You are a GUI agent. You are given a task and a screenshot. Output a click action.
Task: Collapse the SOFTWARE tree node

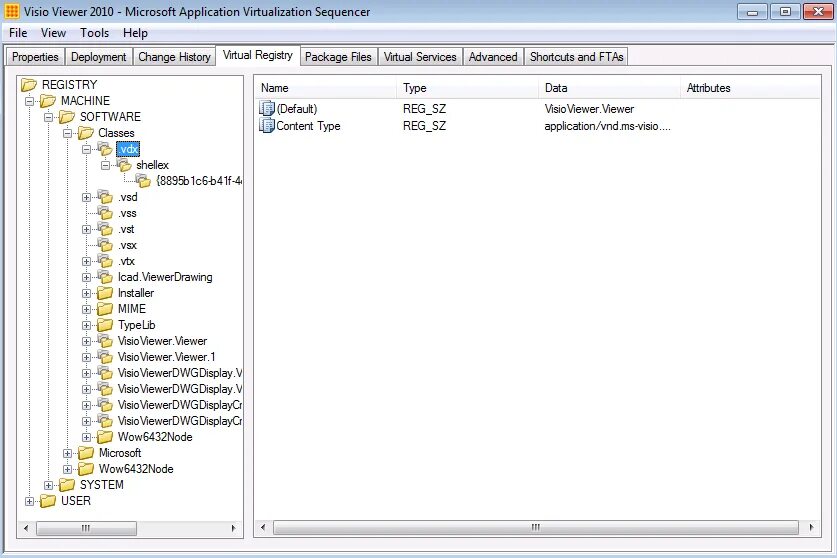tap(49, 117)
